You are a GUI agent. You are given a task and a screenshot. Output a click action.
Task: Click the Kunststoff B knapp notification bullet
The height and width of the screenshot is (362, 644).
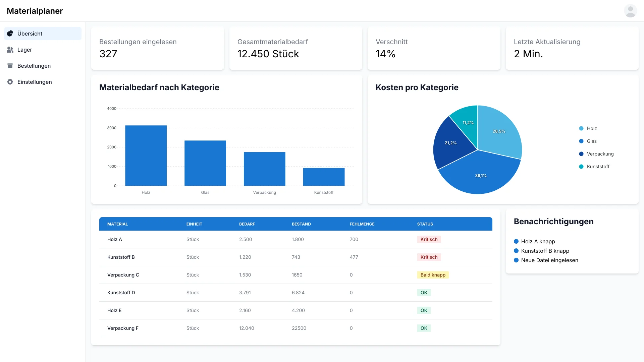coord(516,251)
